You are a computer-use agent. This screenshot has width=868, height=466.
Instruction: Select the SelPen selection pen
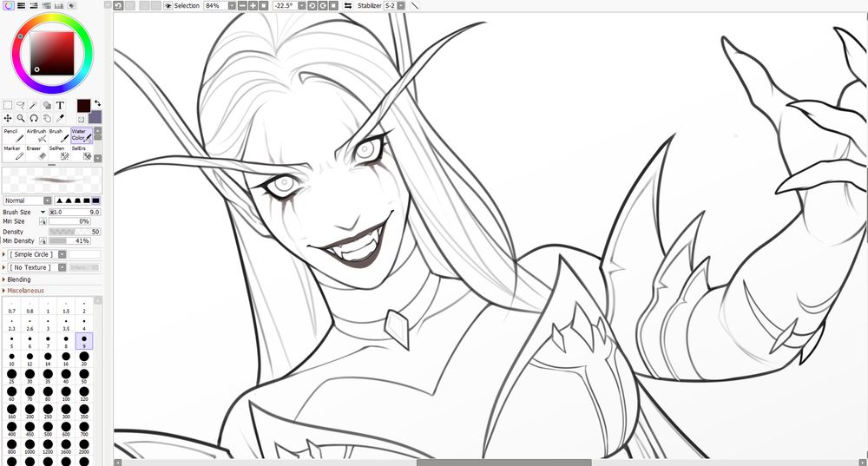point(59,153)
